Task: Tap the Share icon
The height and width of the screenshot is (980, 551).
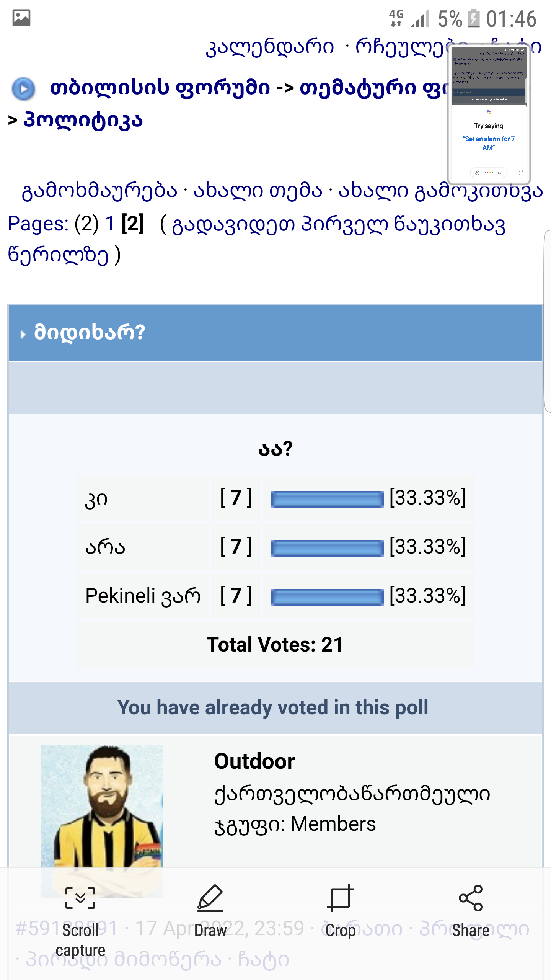Action: click(x=470, y=898)
